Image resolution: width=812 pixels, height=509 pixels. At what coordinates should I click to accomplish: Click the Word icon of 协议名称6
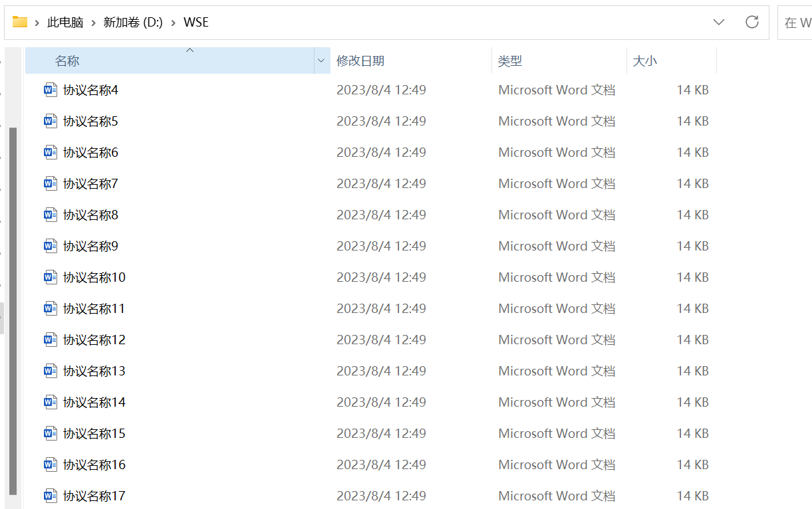[x=51, y=152]
